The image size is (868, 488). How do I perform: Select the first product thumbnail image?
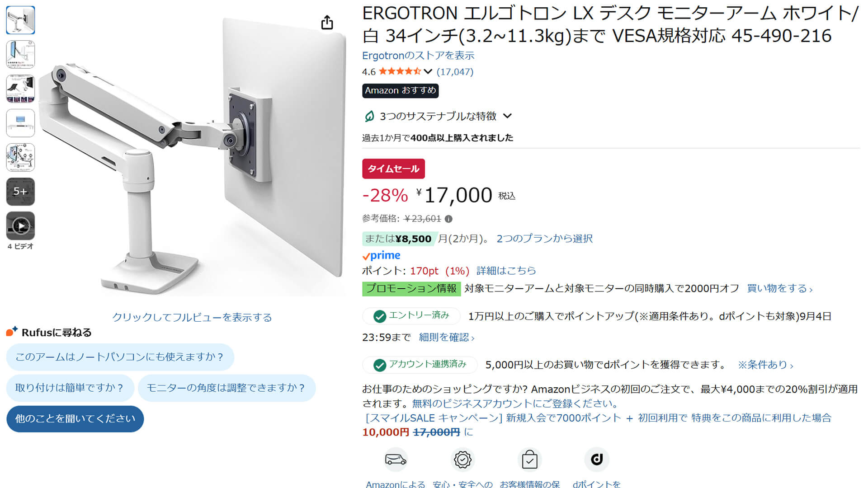pos(20,20)
